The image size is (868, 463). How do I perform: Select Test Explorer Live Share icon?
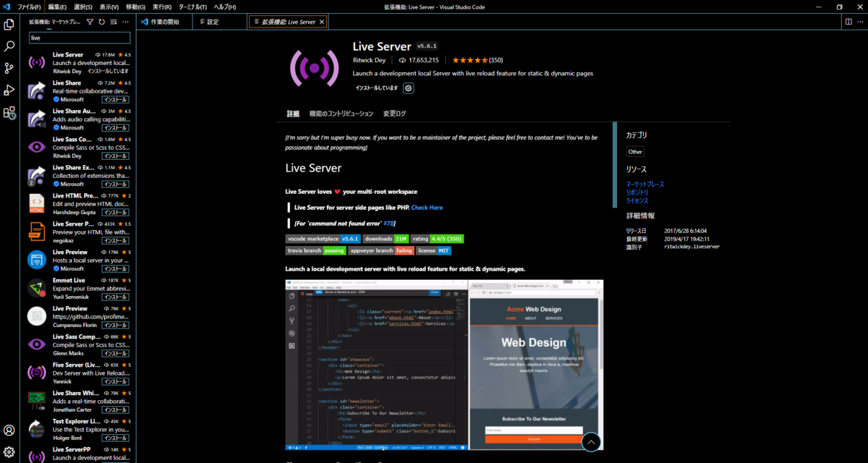coord(37,429)
